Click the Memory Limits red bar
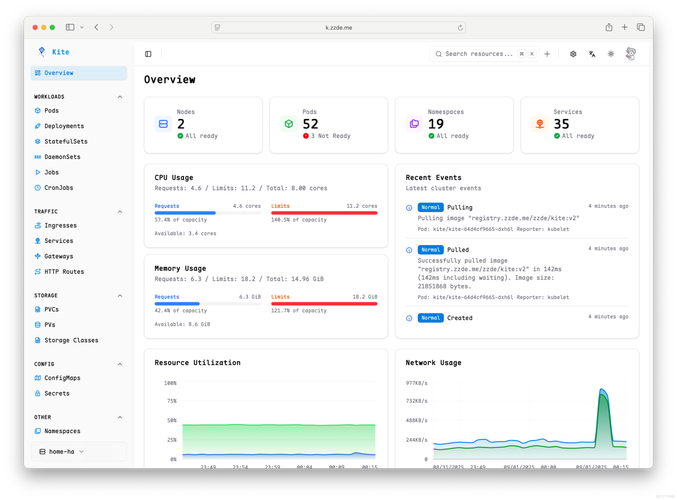 [x=324, y=304]
